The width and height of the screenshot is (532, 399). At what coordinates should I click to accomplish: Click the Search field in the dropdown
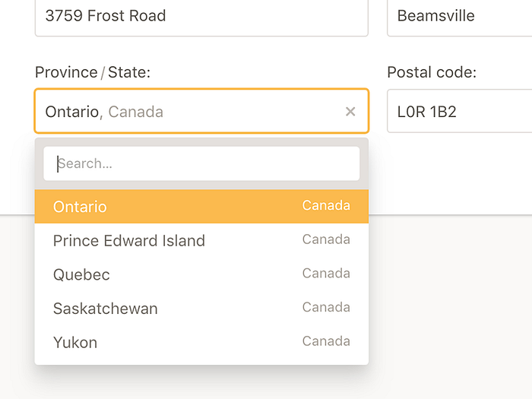click(x=201, y=163)
